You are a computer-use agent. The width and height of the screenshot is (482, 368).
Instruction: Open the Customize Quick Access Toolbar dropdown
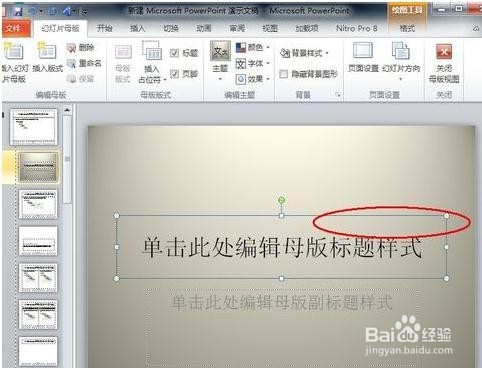pyautogui.click(x=85, y=12)
